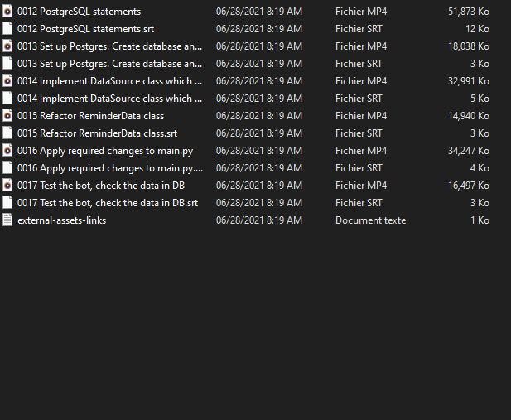Click the blank file icon of 0015 Refactor ReminderData class.srt

7,133
